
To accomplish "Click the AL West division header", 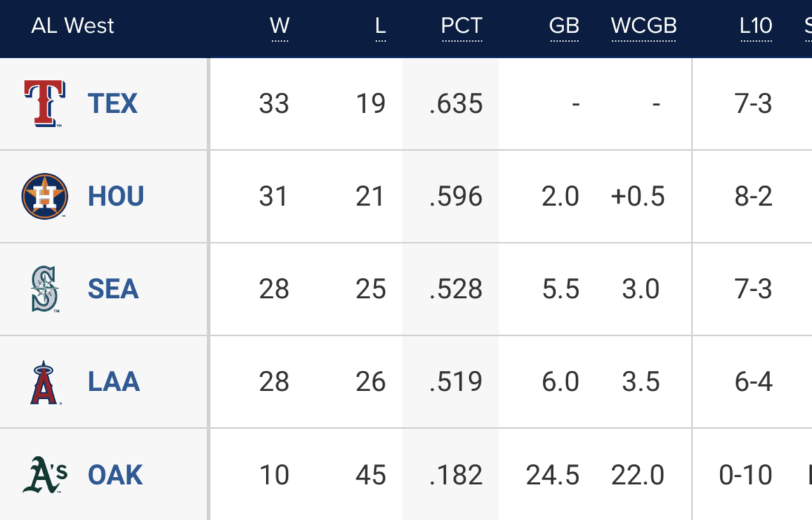I will pyautogui.click(x=72, y=26).
